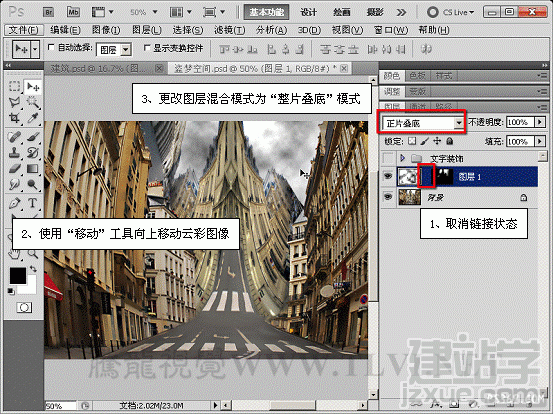This screenshot has width=553, height=414.
Task: Switch to the 色板 panel tab
Action: point(417,75)
